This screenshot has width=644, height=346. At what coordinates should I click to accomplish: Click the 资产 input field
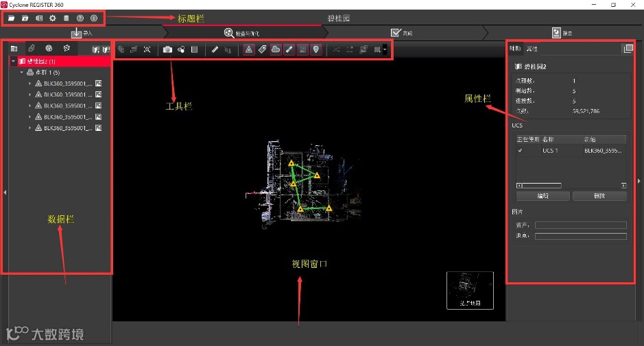coord(581,225)
